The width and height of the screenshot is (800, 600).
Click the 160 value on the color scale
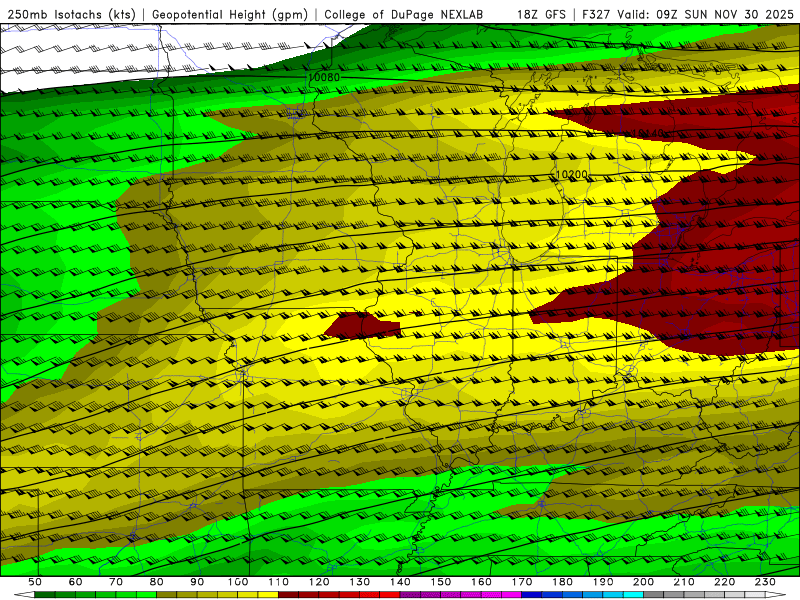point(481,582)
